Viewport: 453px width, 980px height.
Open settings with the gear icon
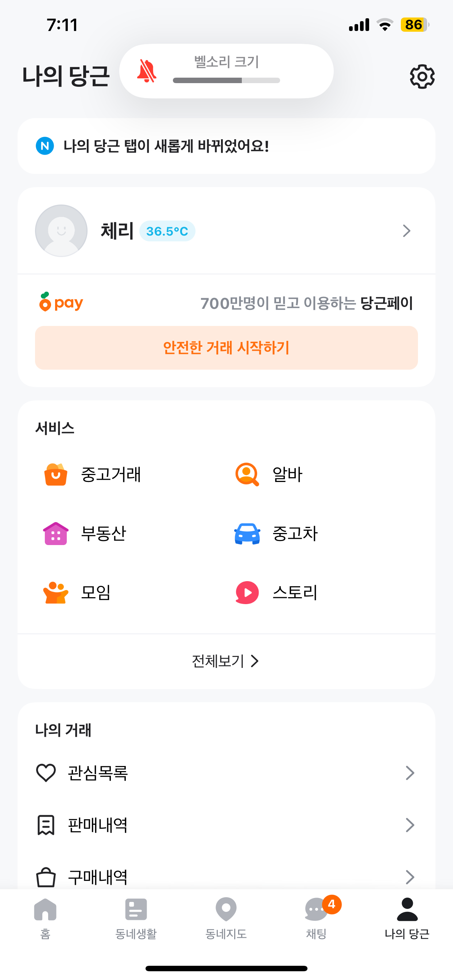[x=422, y=77]
